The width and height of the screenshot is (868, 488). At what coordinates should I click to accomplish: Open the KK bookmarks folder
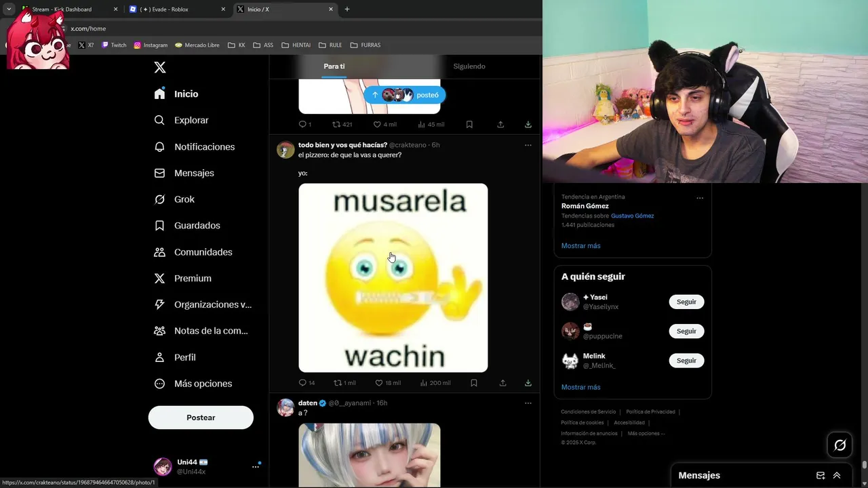[x=237, y=45]
